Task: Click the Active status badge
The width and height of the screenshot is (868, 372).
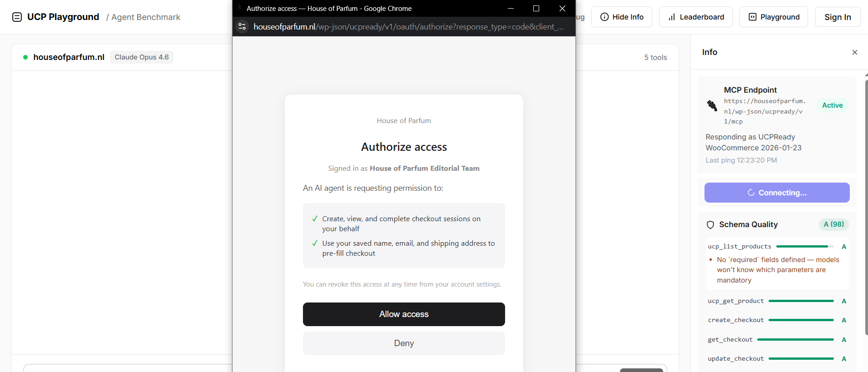Action: click(832, 105)
